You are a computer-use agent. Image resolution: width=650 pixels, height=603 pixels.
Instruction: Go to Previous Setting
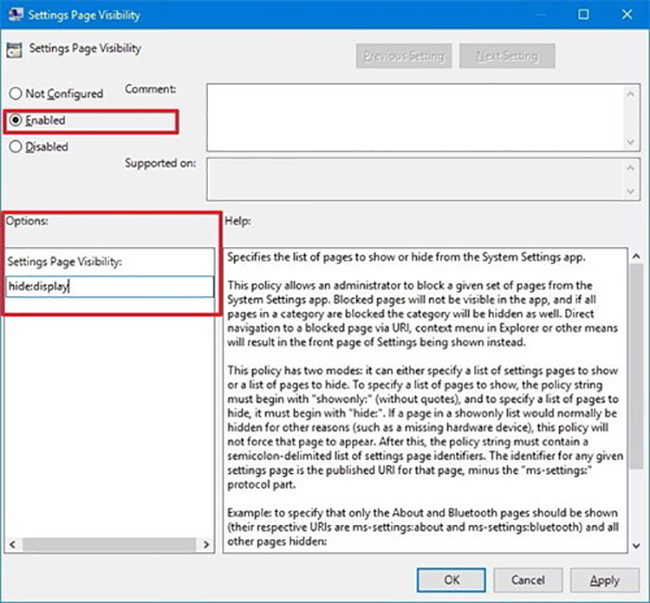pos(404,56)
